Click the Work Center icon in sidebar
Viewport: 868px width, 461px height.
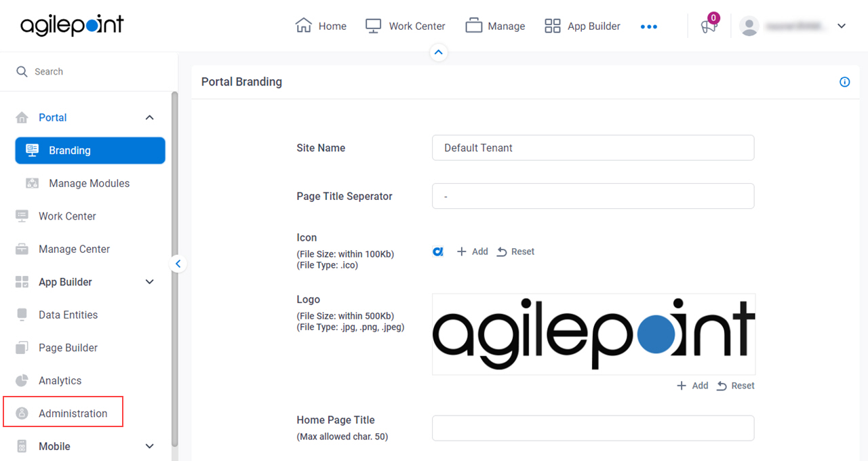[x=22, y=216]
